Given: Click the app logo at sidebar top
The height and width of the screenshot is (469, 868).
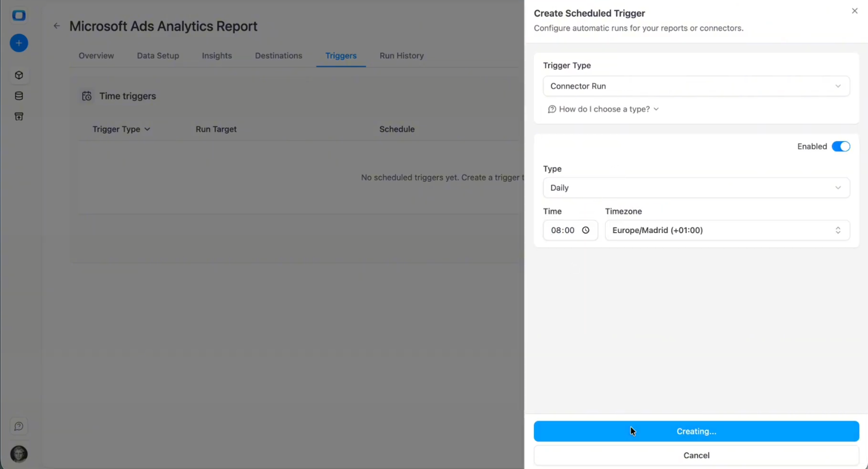Looking at the screenshot, I should (19, 15).
